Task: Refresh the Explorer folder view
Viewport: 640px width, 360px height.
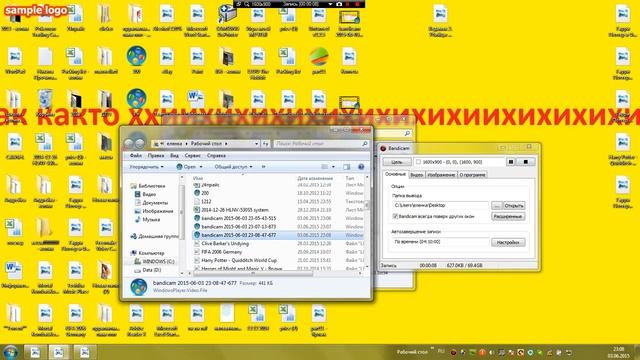Action: [x=265, y=144]
